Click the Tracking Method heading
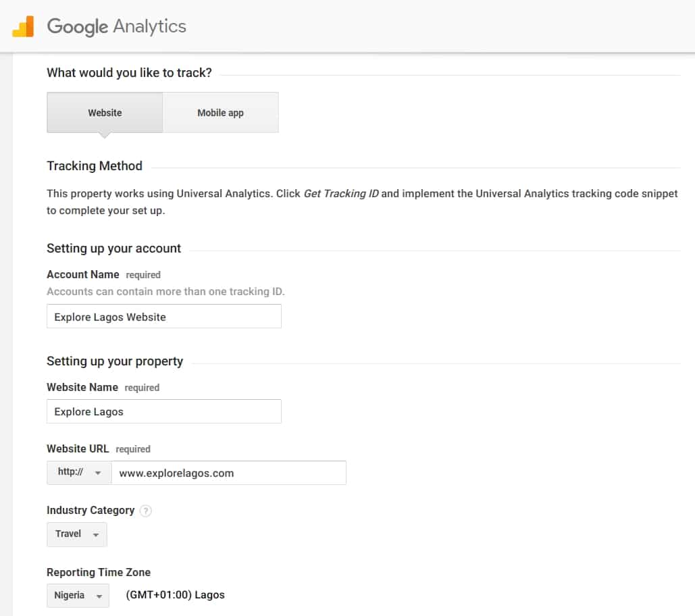 pyautogui.click(x=95, y=165)
